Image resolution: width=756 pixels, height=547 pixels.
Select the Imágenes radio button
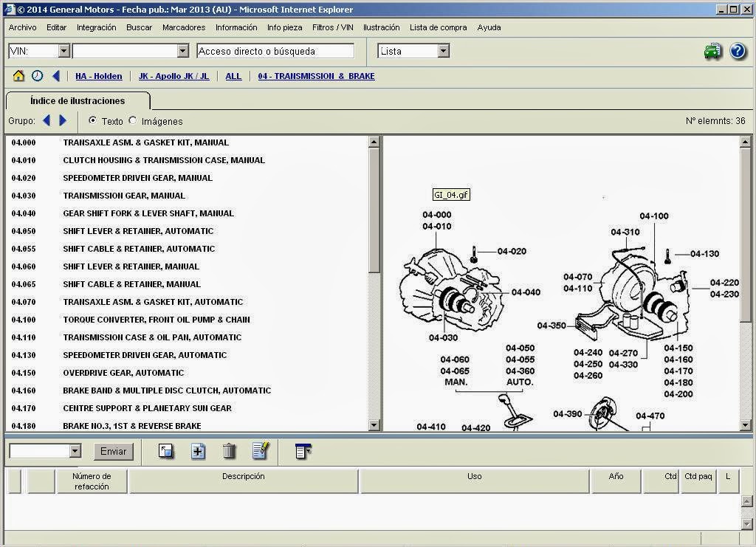point(133,120)
